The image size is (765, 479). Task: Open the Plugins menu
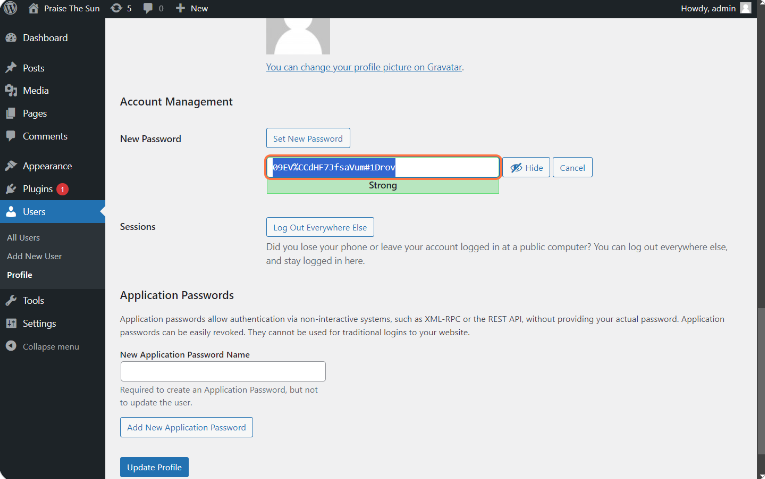click(37, 189)
